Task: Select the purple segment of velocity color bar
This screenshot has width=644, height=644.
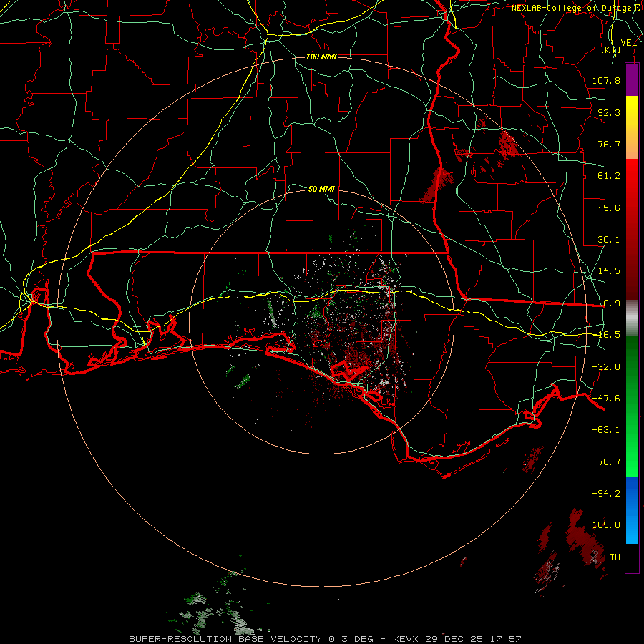Action: (x=632, y=80)
